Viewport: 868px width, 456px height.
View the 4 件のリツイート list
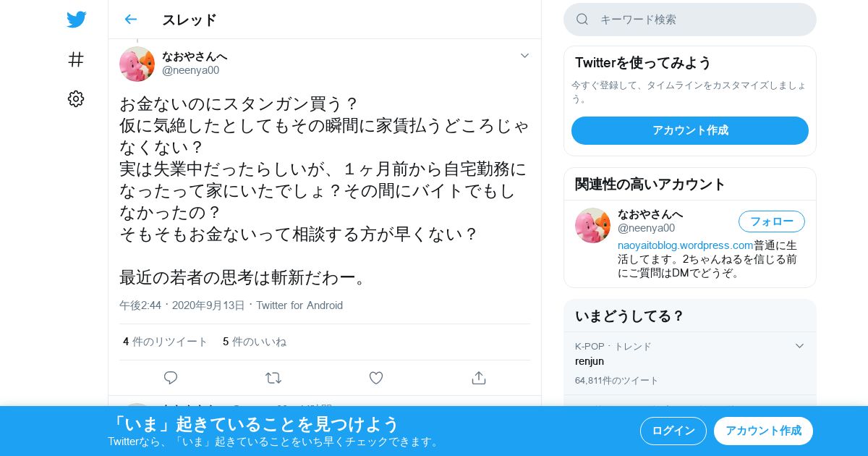tap(165, 342)
